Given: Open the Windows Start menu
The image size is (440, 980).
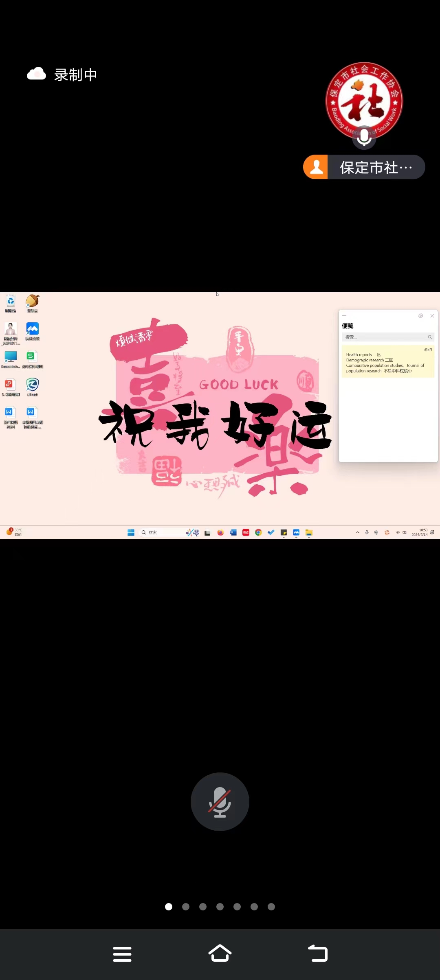Looking at the screenshot, I should [x=131, y=532].
